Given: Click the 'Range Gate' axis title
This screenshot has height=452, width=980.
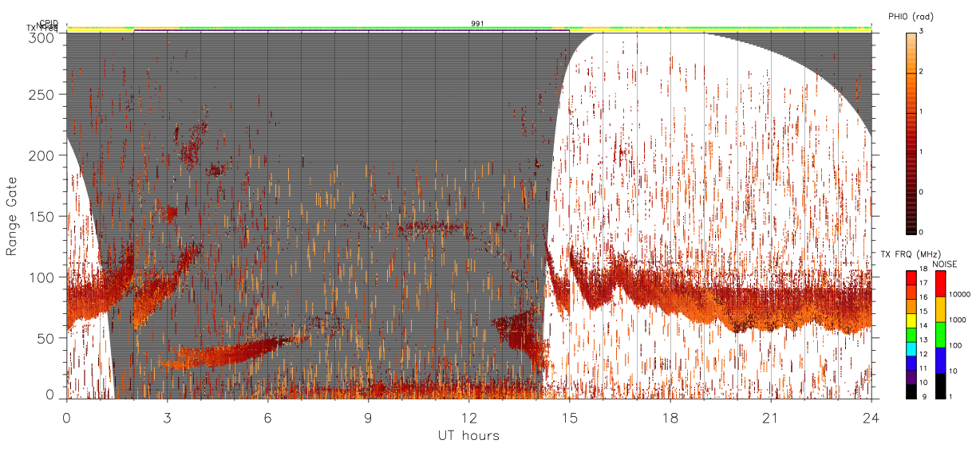Looking at the screenshot, I should pos(11,216).
